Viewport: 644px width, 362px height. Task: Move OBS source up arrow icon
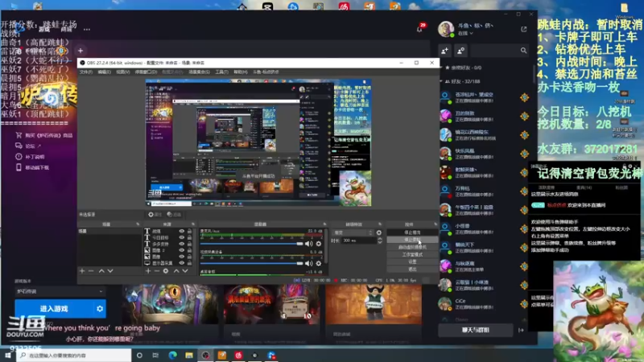tap(176, 271)
